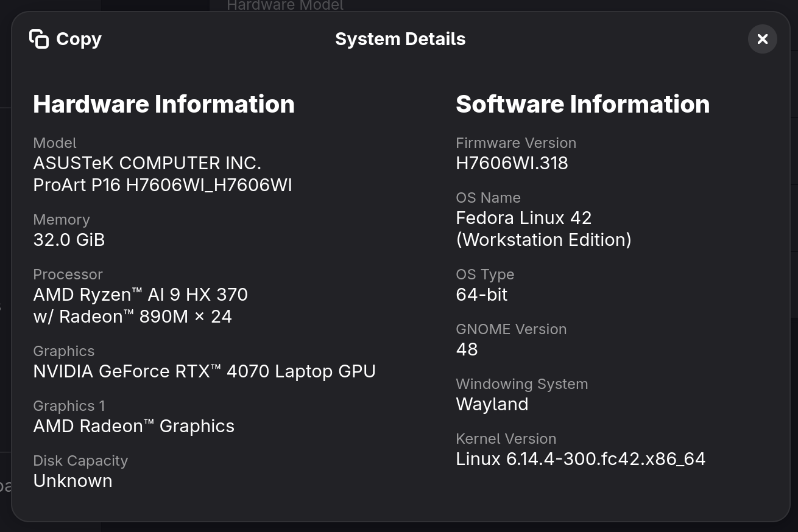Click the AMD Ryzen AI 9 processor text
This screenshot has width=798, height=532.
click(140, 295)
